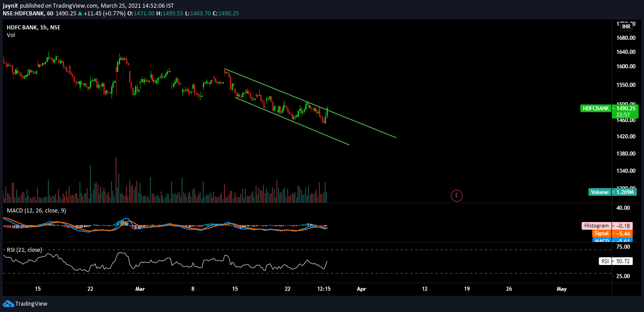The width and height of the screenshot is (644, 312).
Task: Click the Volume 1.269M label
Action: pos(613,192)
